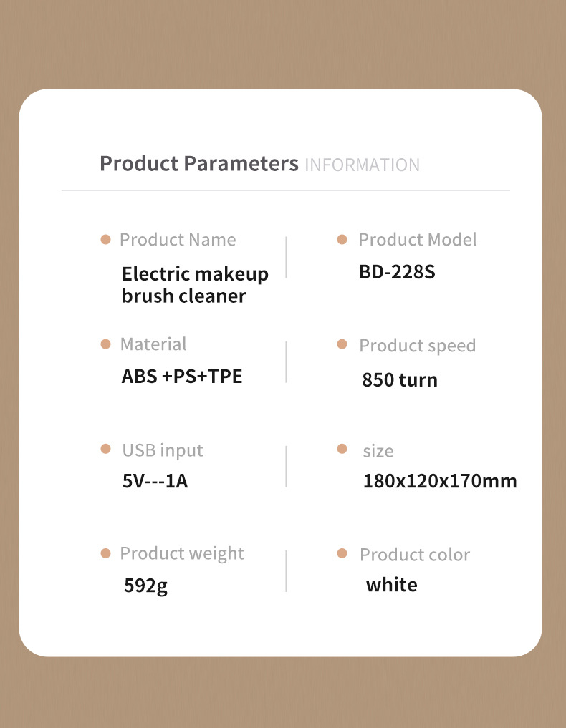Click the ABS +PS+TPE material value

click(182, 376)
